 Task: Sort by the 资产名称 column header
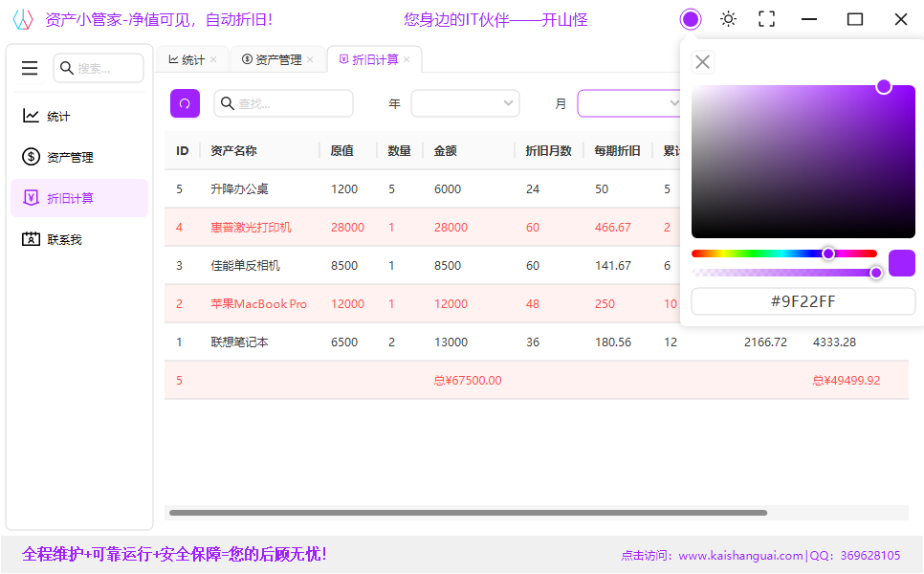click(233, 151)
